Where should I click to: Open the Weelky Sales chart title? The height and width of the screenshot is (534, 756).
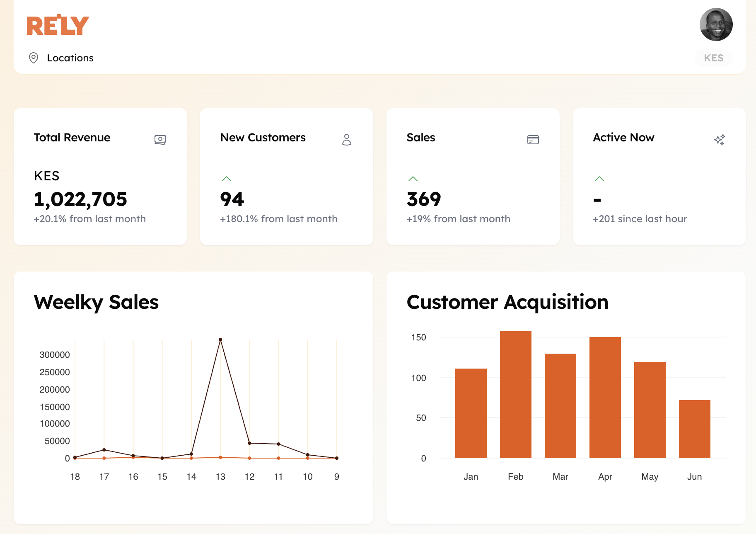[x=96, y=302]
